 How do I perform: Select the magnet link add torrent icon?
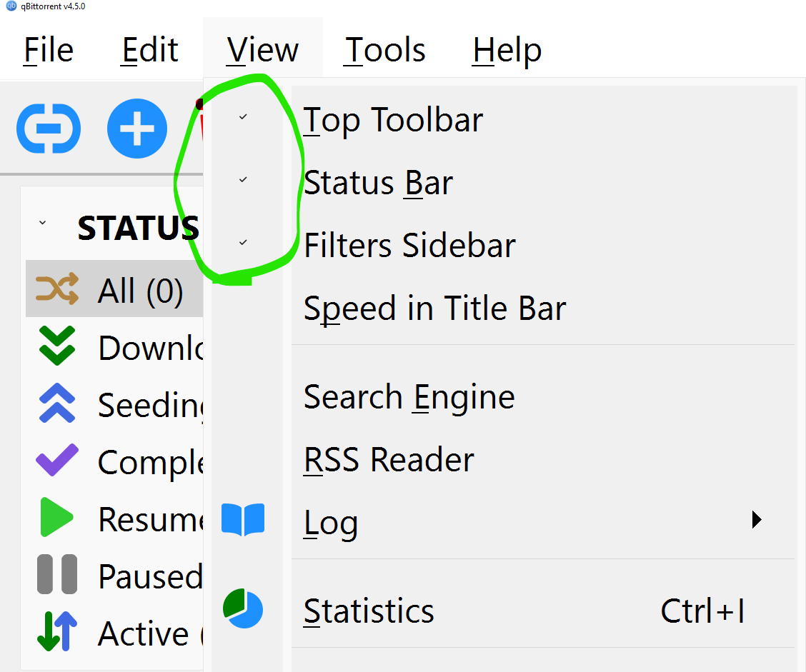click(x=48, y=129)
